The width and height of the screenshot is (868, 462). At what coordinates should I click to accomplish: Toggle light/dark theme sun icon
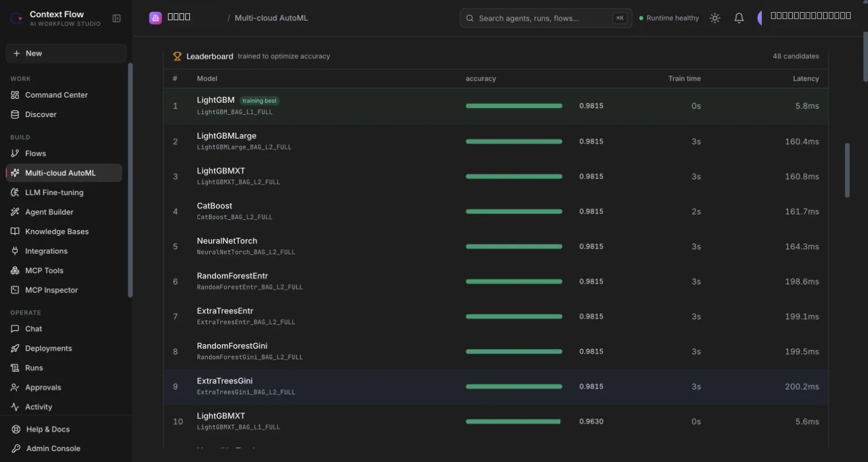pyautogui.click(x=715, y=18)
